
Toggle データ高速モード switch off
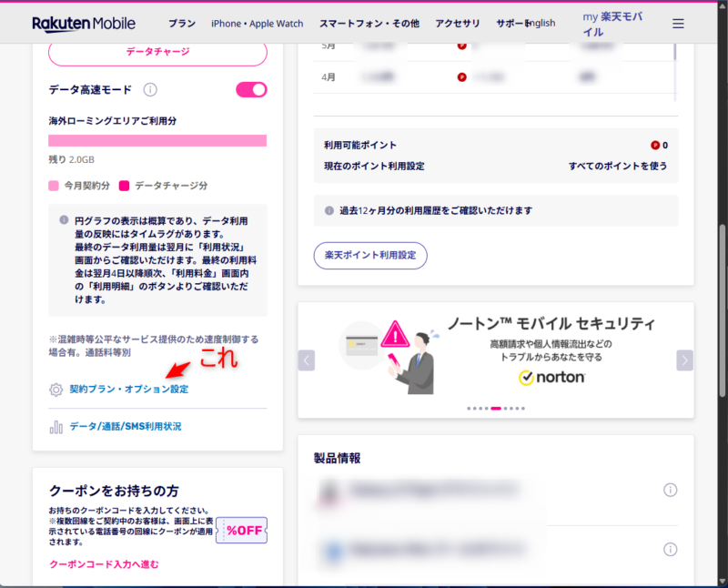coord(251,89)
